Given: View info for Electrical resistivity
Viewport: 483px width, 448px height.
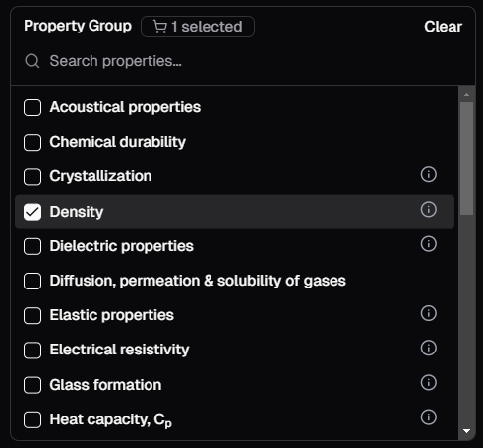Looking at the screenshot, I should (x=428, y=348).
